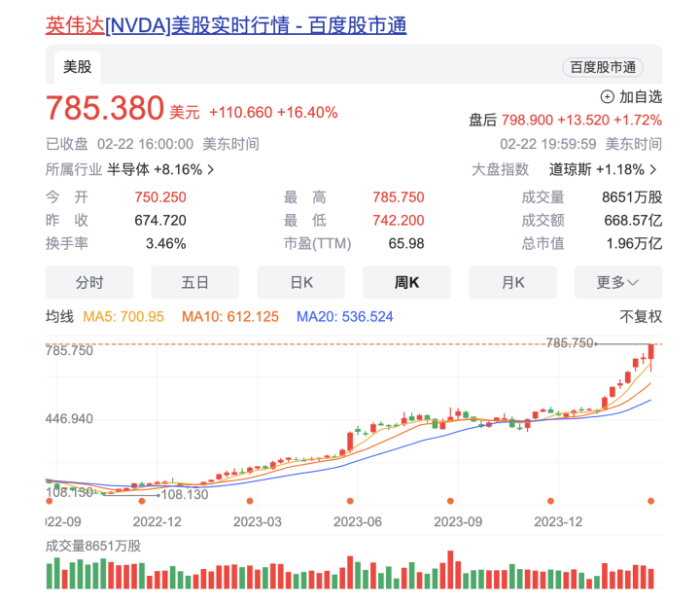Open 道琼斯 index link
The image size is (700, 604).
point(596,170)
